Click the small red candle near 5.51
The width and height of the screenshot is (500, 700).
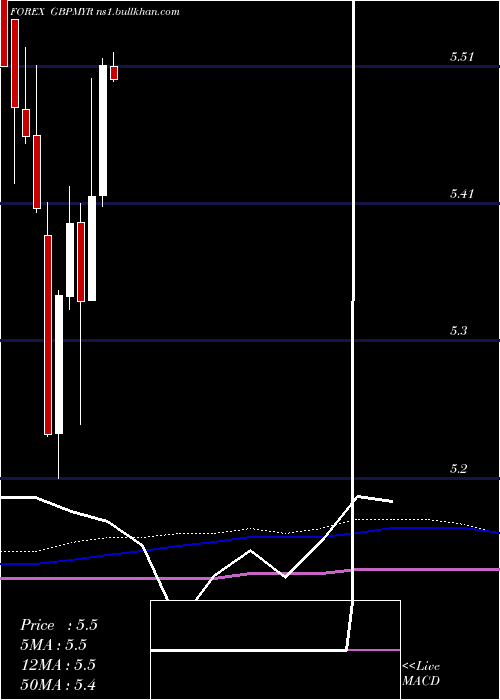tap(114, 73)
